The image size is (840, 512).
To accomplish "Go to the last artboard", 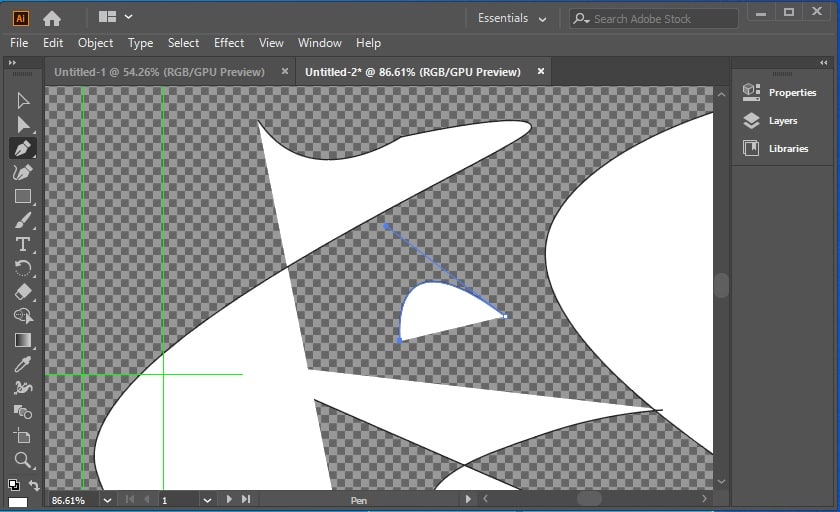I will pyautogui.click(x=246, y=499).
